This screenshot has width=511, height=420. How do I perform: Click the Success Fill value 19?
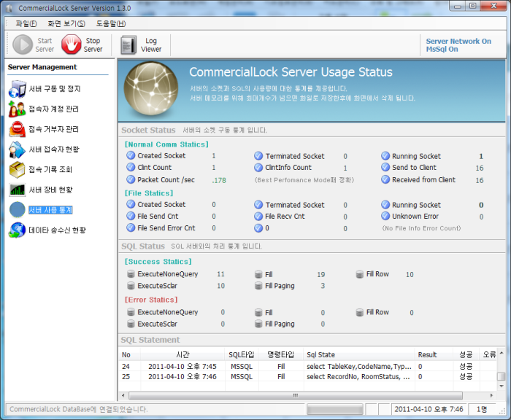[321, 275]
